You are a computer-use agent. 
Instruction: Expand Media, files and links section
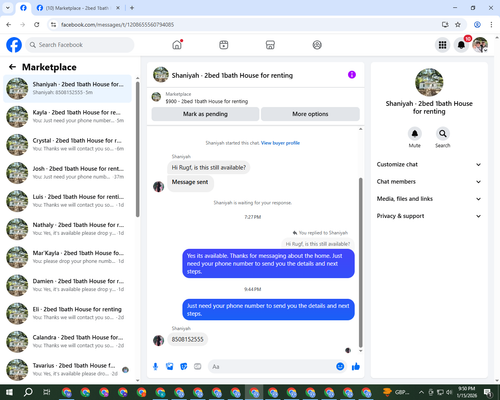point(429,199)
